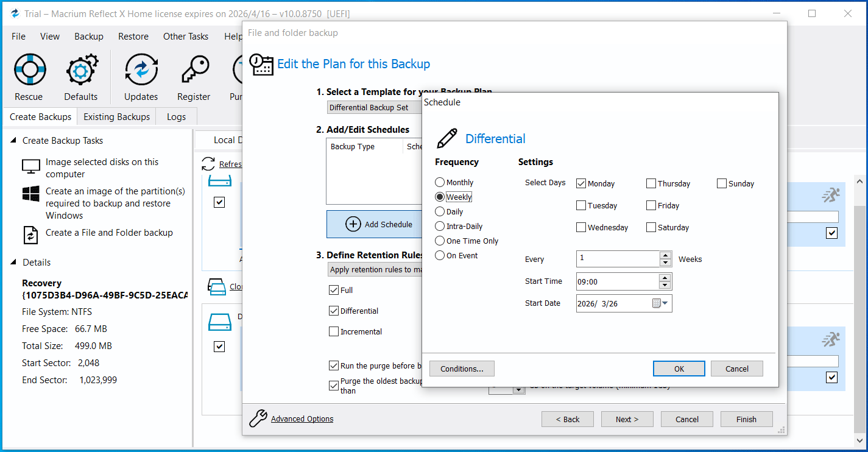Image resolution: width=868 pixels, height=452 pixels.
Task: Increase the Every weeks value
Action: [x=665, y=255]
